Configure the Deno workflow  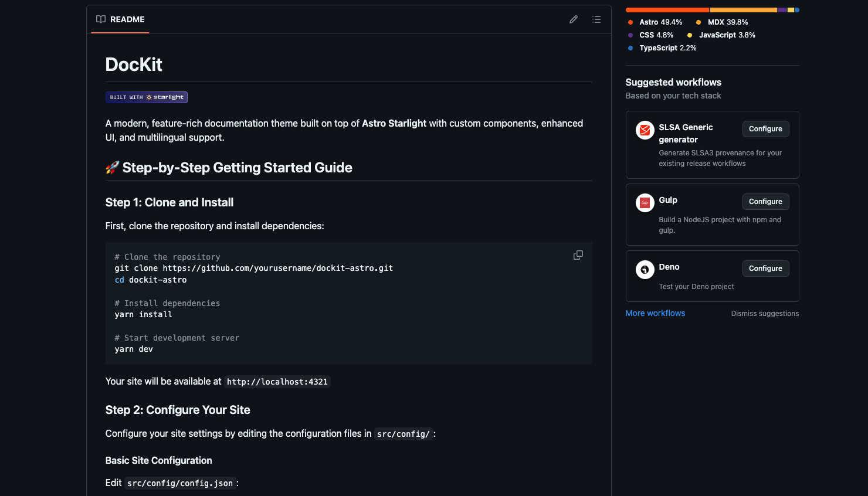click(765, 268)
